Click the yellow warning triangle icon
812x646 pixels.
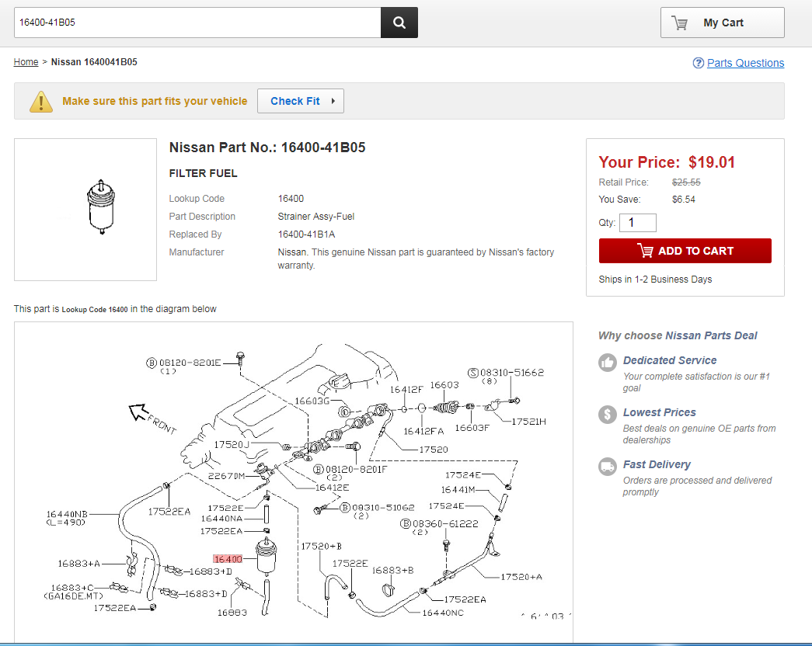tap(41, 102)
